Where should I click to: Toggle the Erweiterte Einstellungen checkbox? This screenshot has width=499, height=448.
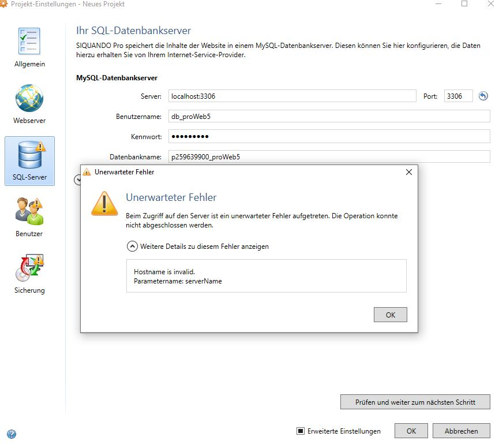click(x=301, y=431)
